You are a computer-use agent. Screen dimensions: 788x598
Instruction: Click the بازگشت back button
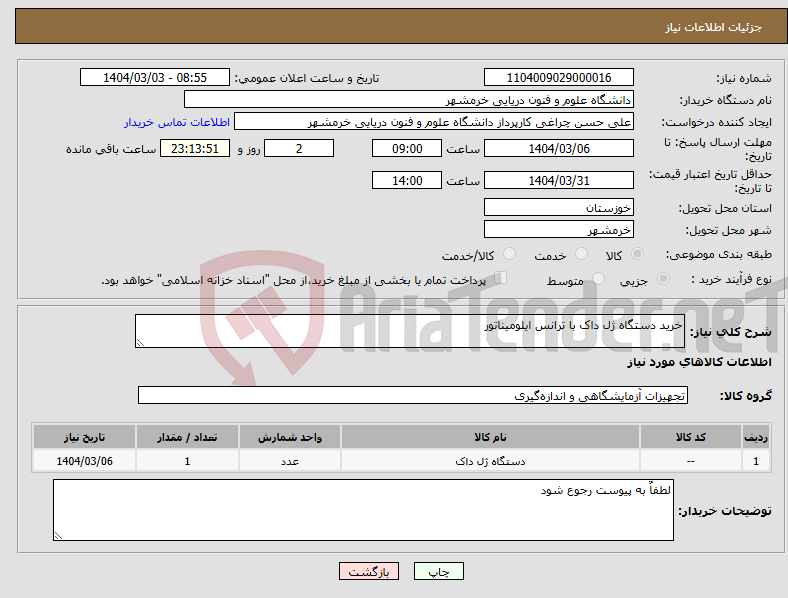tap(369, 571)
